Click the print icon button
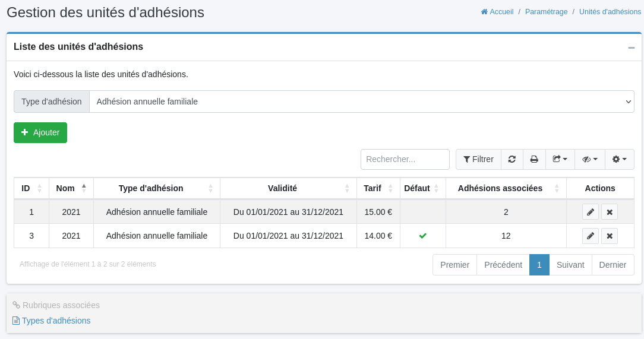The image size is (644, 339). [534, 159]
